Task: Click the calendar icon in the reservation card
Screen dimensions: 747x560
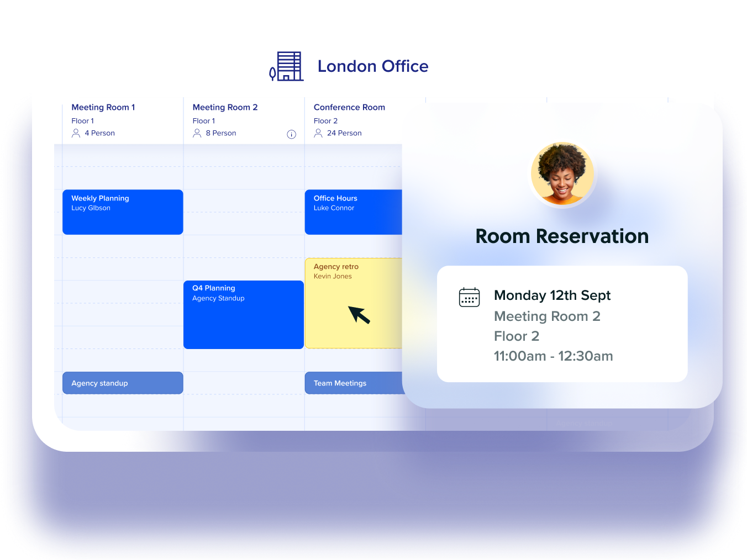Action: [x=470, y=297]
